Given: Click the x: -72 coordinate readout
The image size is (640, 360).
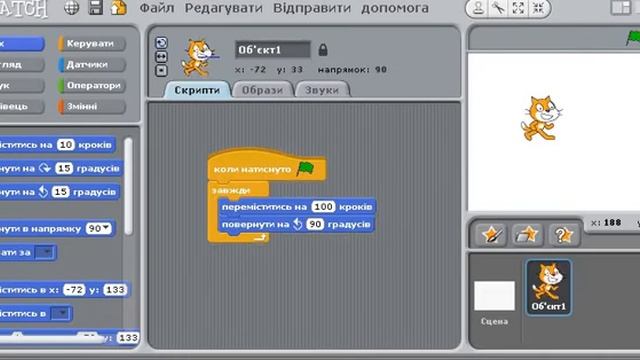Looking at the screenshot, I should [251, 70].
